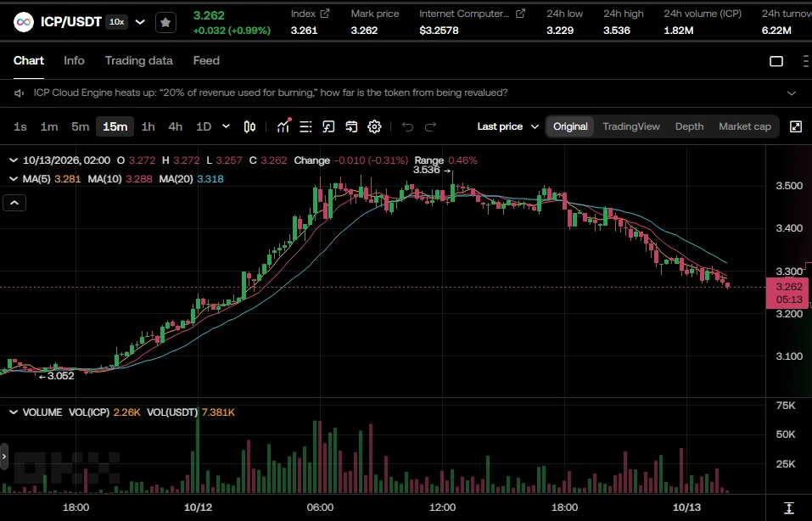This screenshot has height=521, width=812.
Task: Expand more timeframes dropdown after 1D
Action: pyautogui.click(x=226, y=126)
